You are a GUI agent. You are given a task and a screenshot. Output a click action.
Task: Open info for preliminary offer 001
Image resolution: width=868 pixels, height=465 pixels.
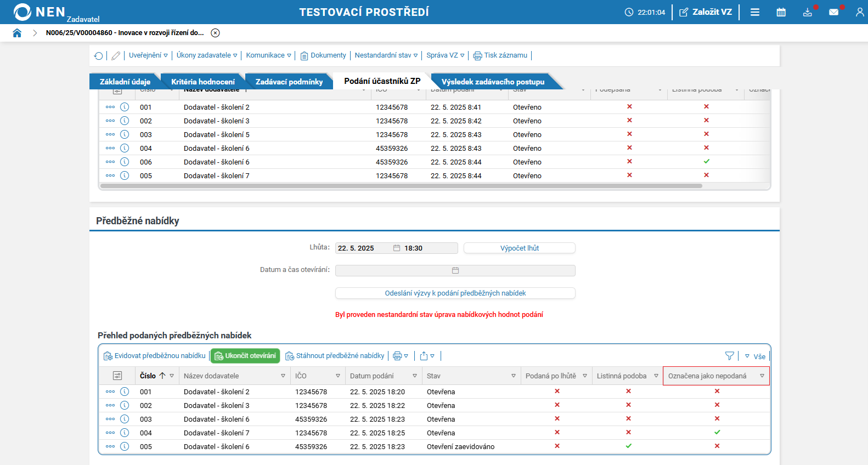point(125,392)
